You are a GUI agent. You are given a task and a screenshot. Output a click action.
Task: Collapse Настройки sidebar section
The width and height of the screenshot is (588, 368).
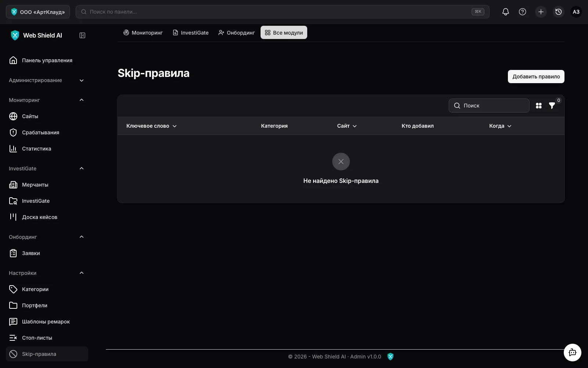[x=47, y=273]
